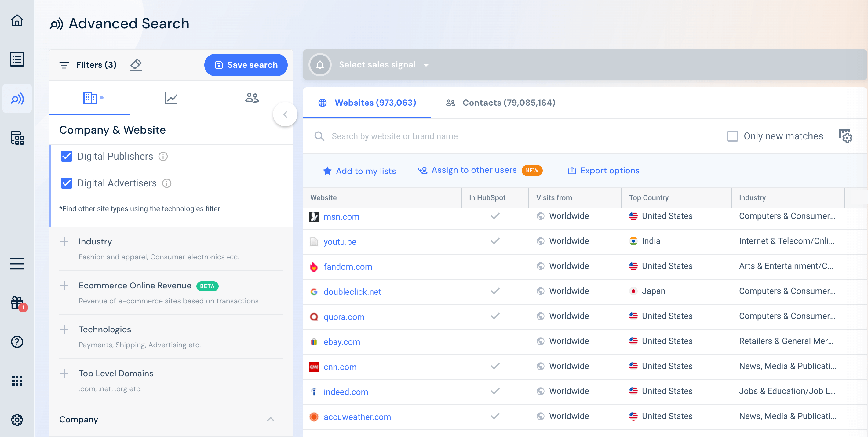
Task: Expand the Technologies filter
Action: click(x=64, y=330)
